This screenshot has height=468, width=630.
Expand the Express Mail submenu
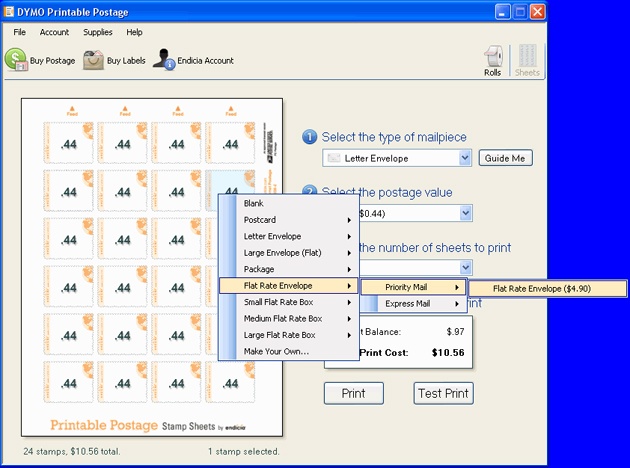point(413,304)
